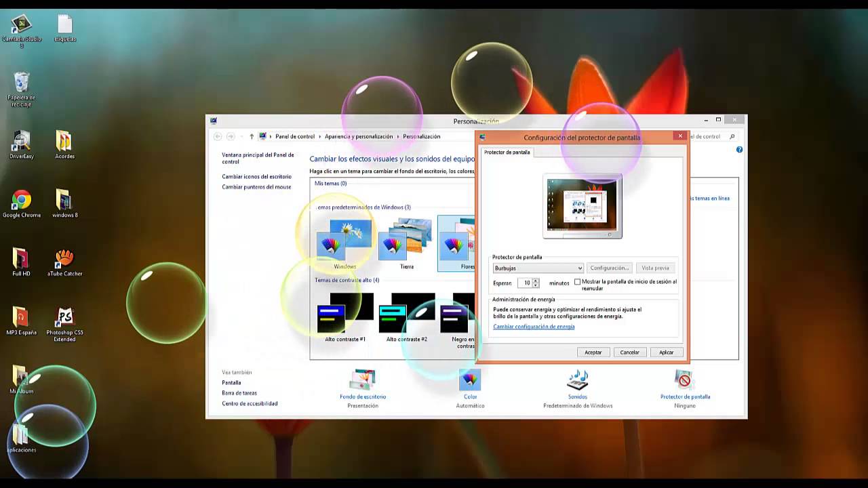Click the Sonidos icon
Image resolution: width=868 pixels, height=488 pixels.
(x=578, y=380)
